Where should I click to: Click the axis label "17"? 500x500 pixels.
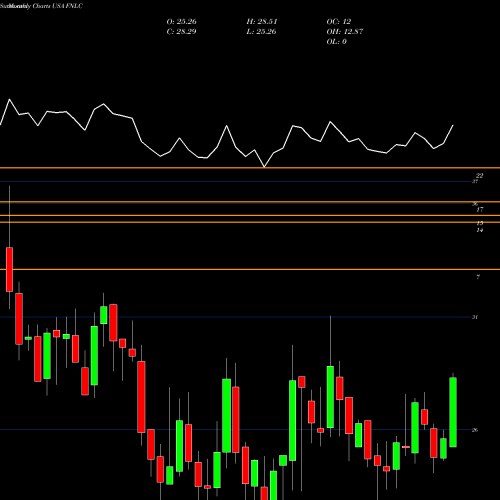(480, 210)
